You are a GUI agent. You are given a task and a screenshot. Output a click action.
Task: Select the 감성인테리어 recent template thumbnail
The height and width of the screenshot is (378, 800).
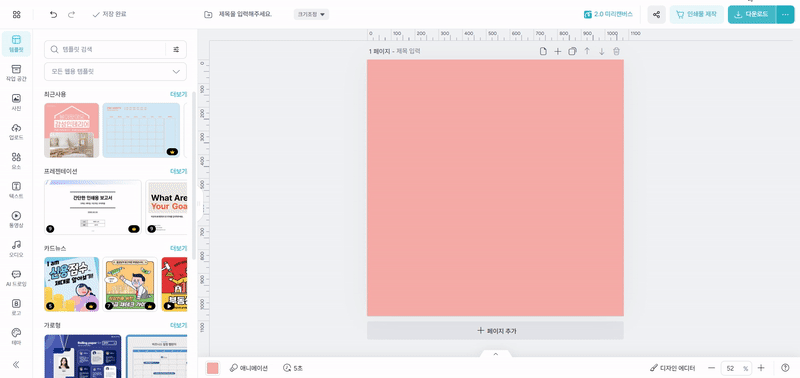point(71,130)
